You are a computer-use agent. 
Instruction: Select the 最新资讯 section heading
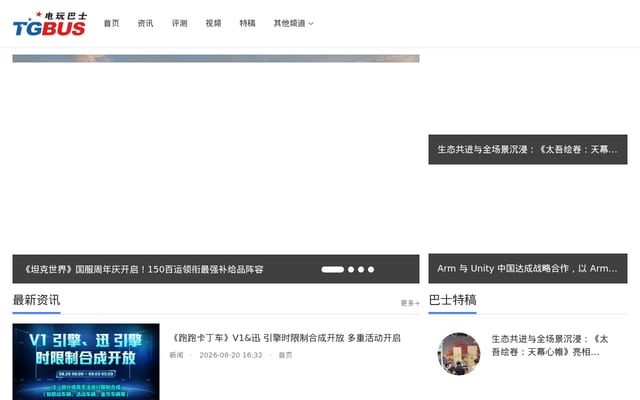point(36,300)
